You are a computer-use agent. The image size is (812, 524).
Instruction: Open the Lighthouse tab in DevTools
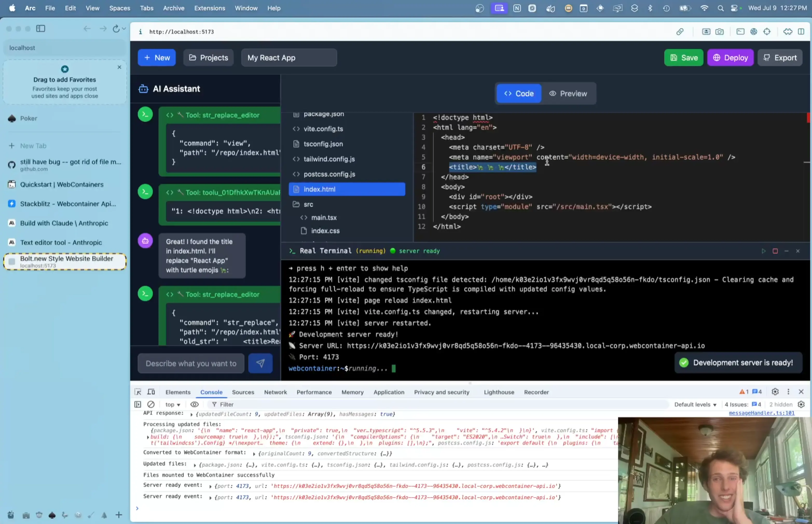pos(499,392)
